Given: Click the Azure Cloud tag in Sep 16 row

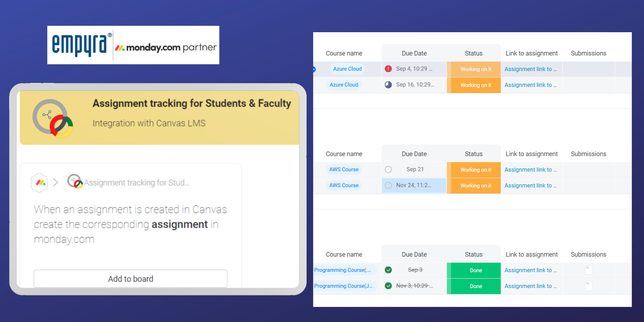Looking at the screenshot, I should [344, 85].
